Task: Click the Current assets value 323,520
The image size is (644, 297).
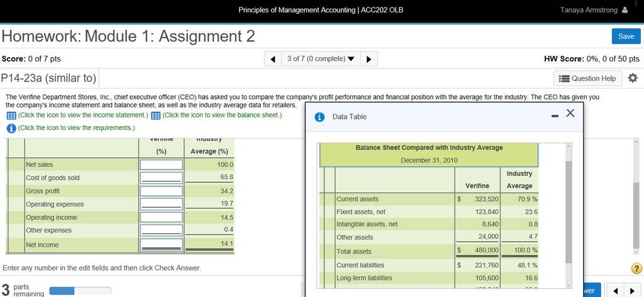Action: pyautogui.click(x=486, y=199)
